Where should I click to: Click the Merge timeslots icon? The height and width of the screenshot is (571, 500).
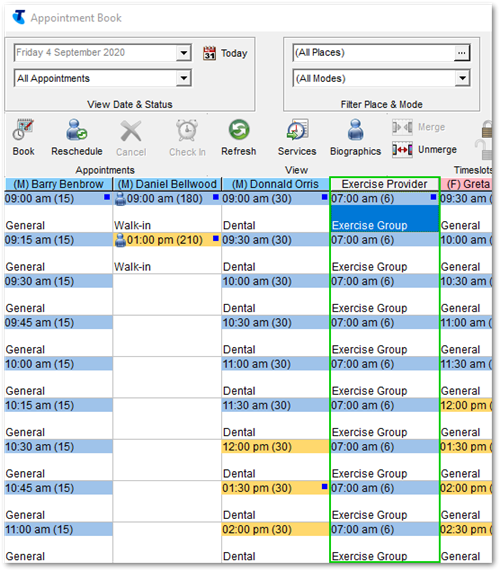pos(402,127)
